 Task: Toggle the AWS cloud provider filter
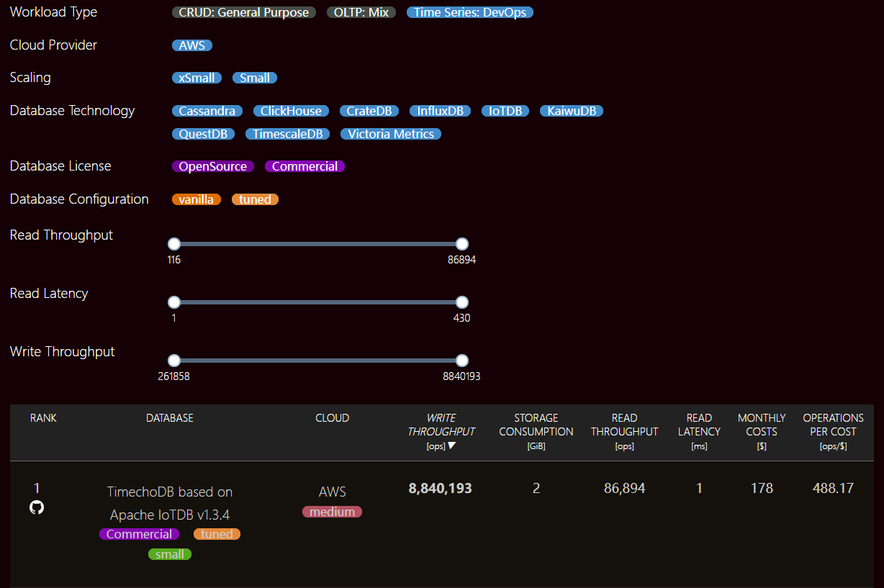[x=191, y=45]
